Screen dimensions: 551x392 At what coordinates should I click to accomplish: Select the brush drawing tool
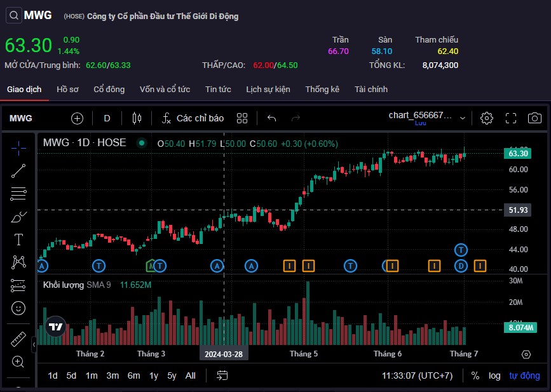(18, 217)
